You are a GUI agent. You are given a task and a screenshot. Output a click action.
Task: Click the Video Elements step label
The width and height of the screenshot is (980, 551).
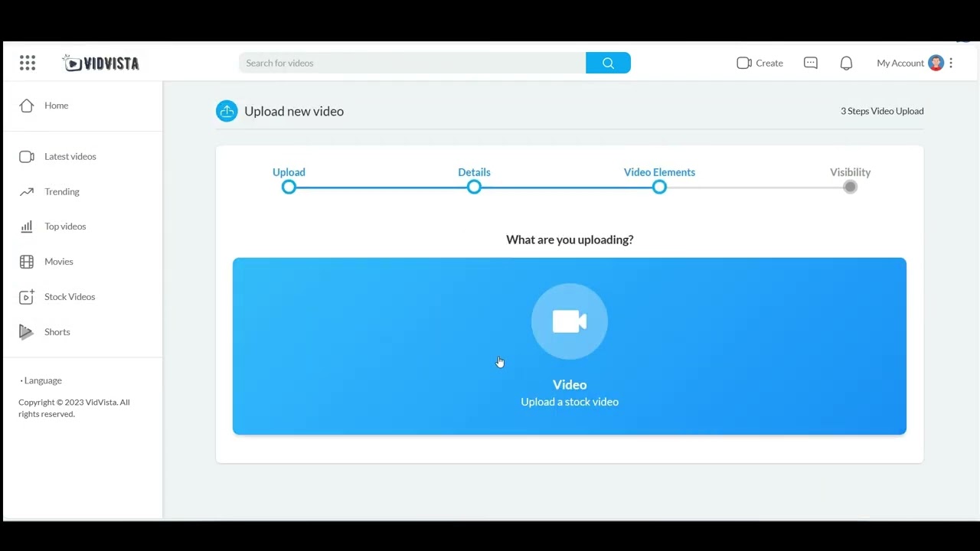(x=659, y=172)
